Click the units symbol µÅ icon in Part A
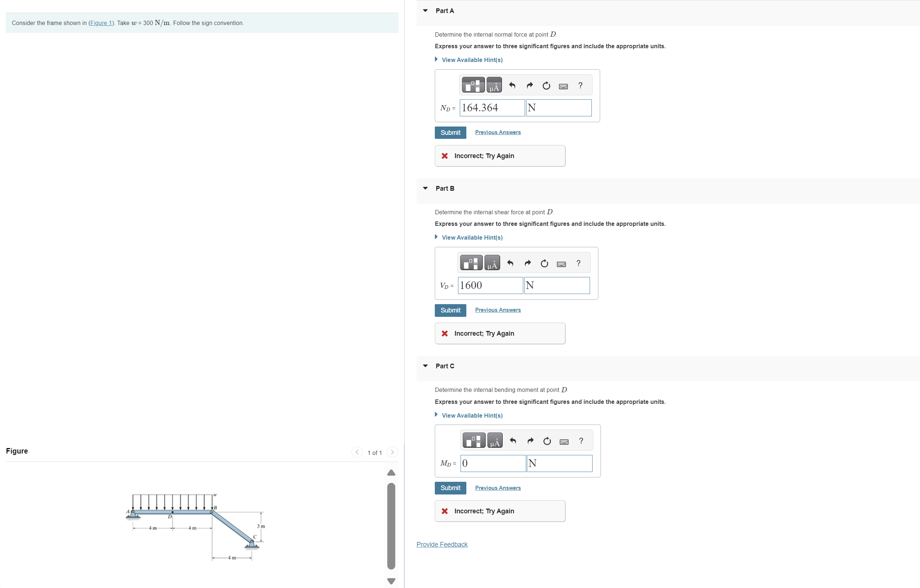 click(494, 85)
